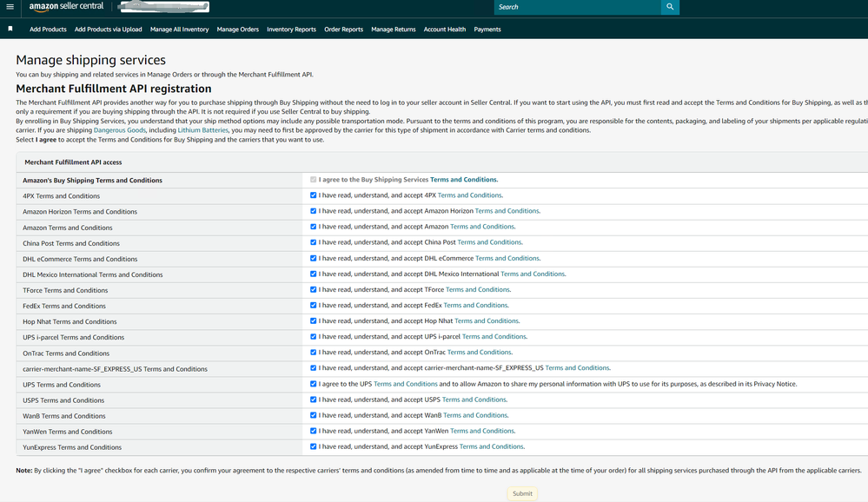Image resolution: width=868 pixels, height=502 pixels.
Task: Toggle the FedEx terms acceptance checkbox
Action: pyautogui.click(x=314, y=306)
